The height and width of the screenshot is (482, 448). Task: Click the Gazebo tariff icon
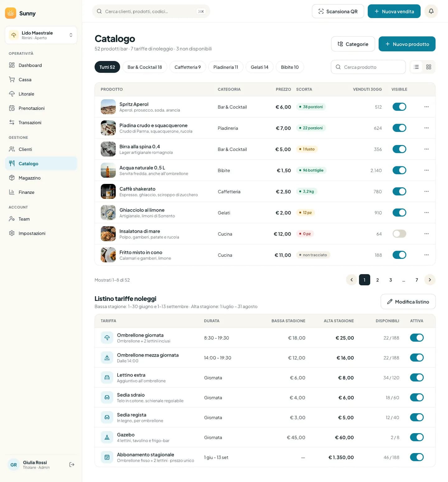(x=107, y=437)
